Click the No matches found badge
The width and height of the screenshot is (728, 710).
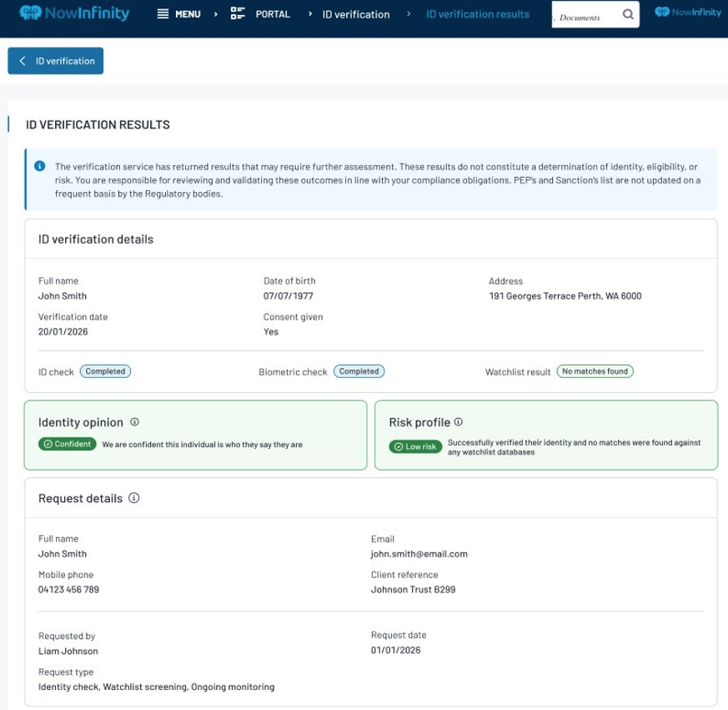[x=595, y=371]
